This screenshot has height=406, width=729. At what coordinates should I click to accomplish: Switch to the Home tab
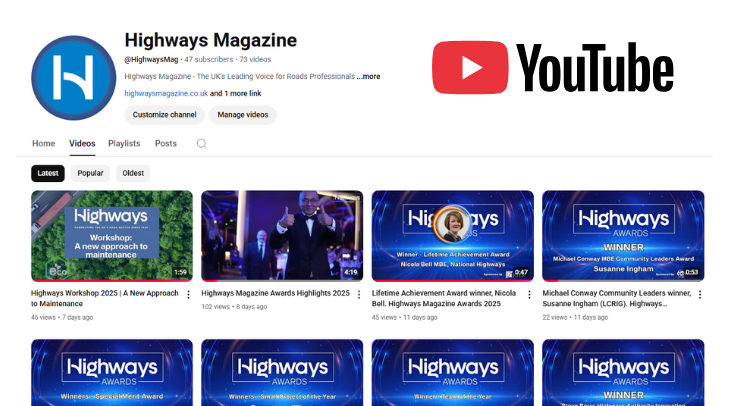click(43, 144)
